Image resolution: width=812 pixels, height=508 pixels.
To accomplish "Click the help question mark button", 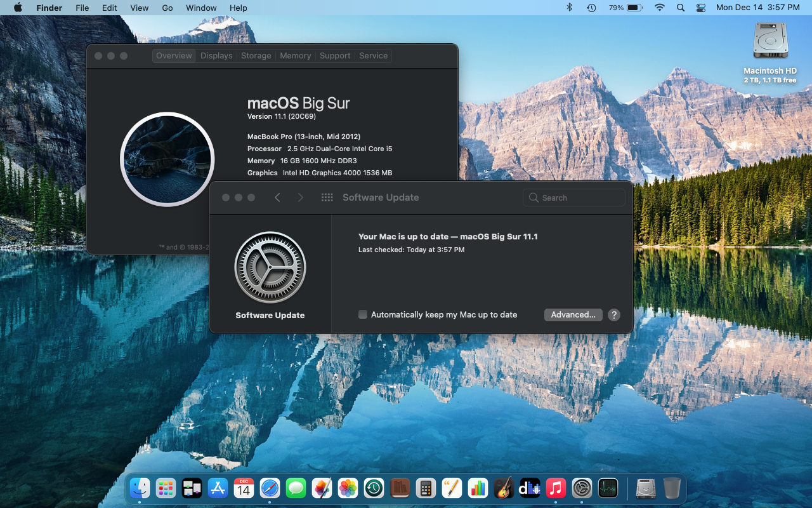I will pos(614,314).
